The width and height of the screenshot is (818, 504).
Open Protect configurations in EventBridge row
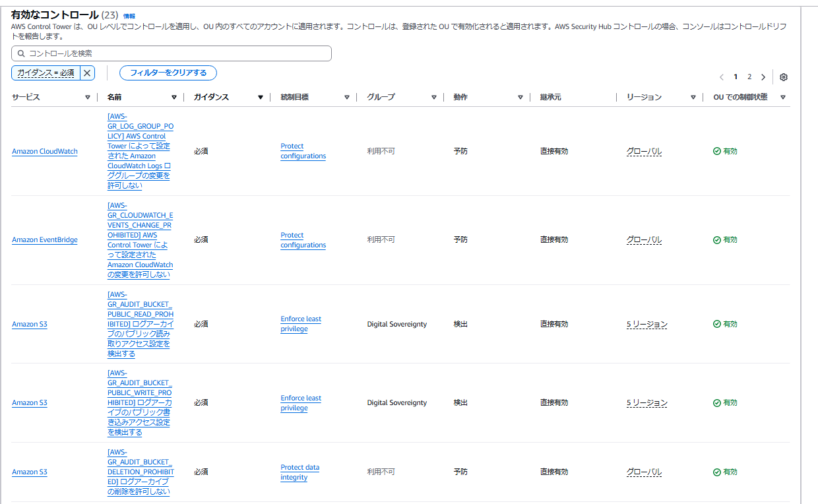click(303, 240)
